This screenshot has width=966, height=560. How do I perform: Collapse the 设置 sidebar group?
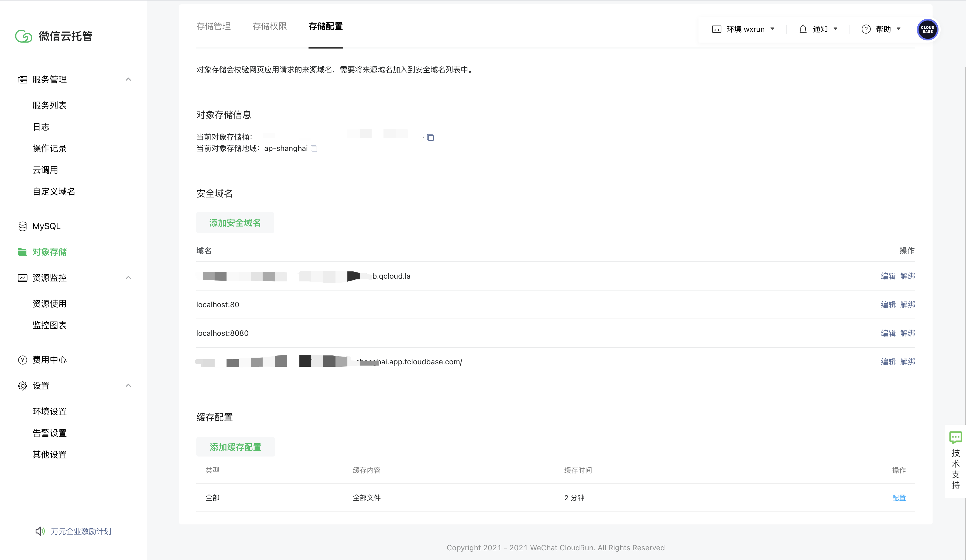coord(128,385)
